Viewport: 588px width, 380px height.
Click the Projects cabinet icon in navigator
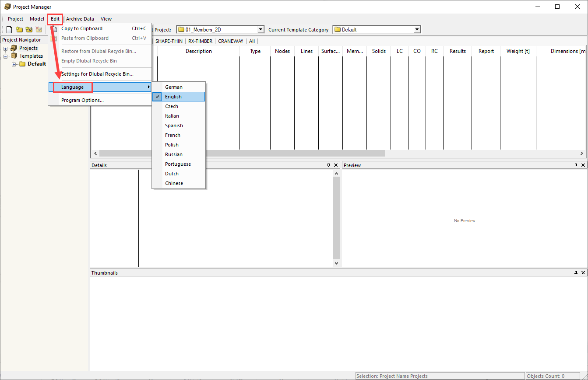click(x=14, y=48)
